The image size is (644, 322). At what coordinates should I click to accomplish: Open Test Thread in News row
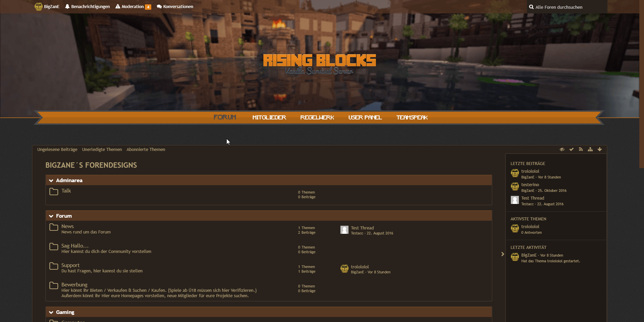[x=362, y=228]
